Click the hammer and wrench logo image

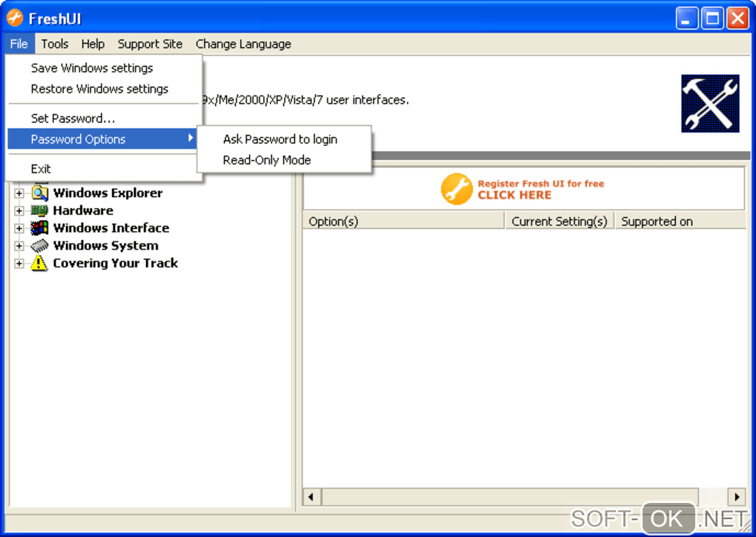[x=710, y=103]
